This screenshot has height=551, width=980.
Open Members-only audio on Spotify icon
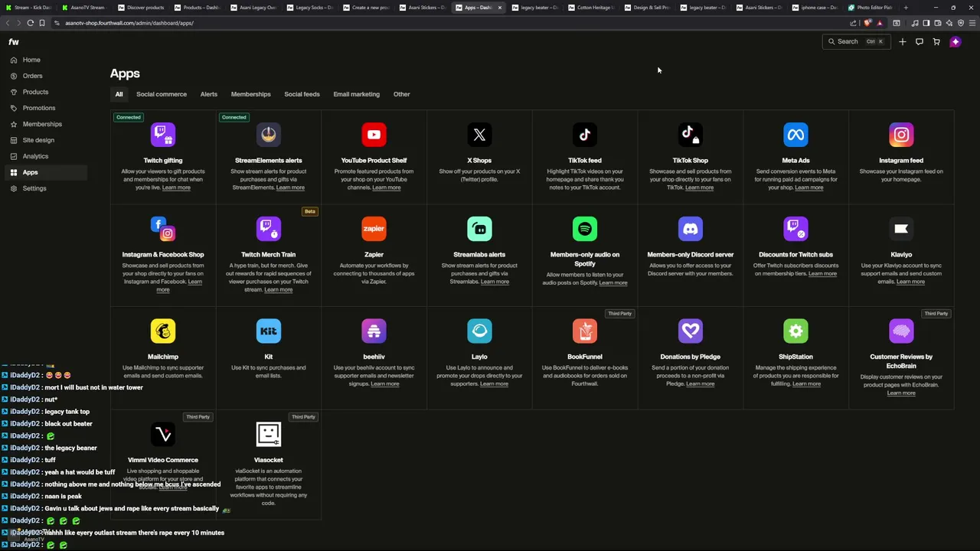(x=585, y=229)
